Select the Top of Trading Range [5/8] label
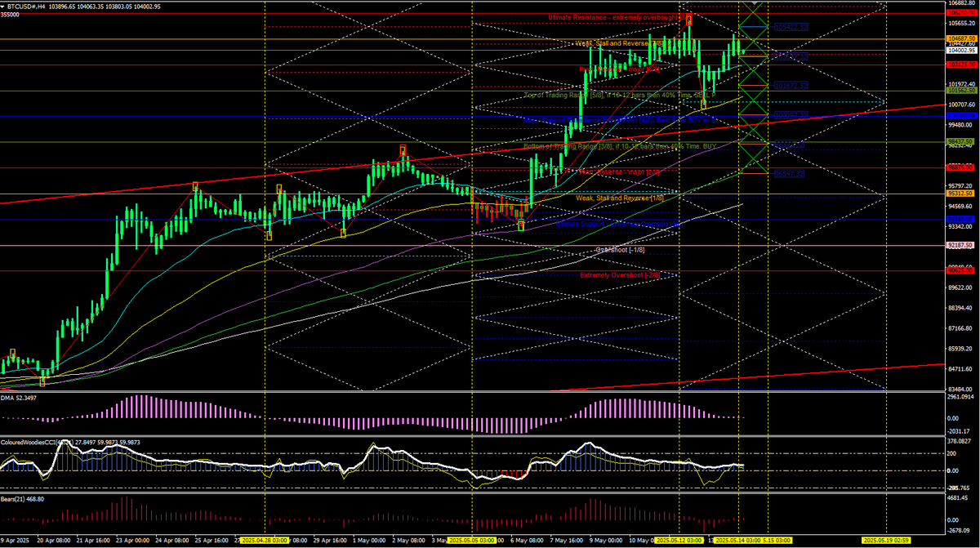The height and width of the screenshot is (548, 980). pyautogui.click(x=619, y=95)
